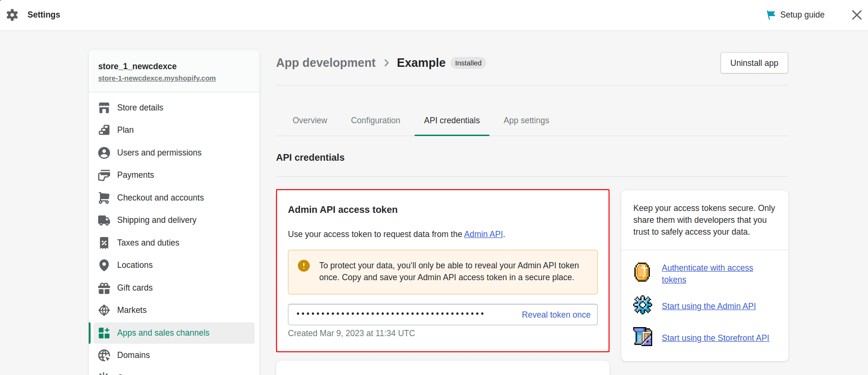Click the Gift cards present icon

point(104,288)
